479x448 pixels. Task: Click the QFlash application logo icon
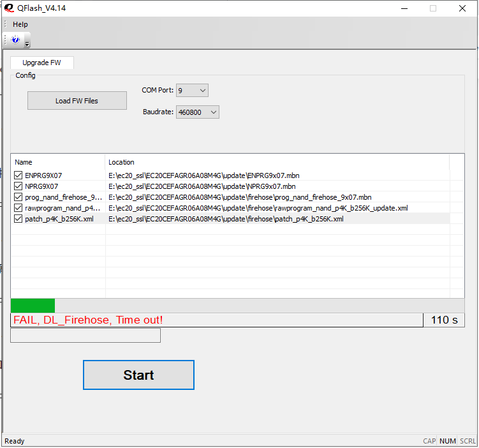[9, 8]
